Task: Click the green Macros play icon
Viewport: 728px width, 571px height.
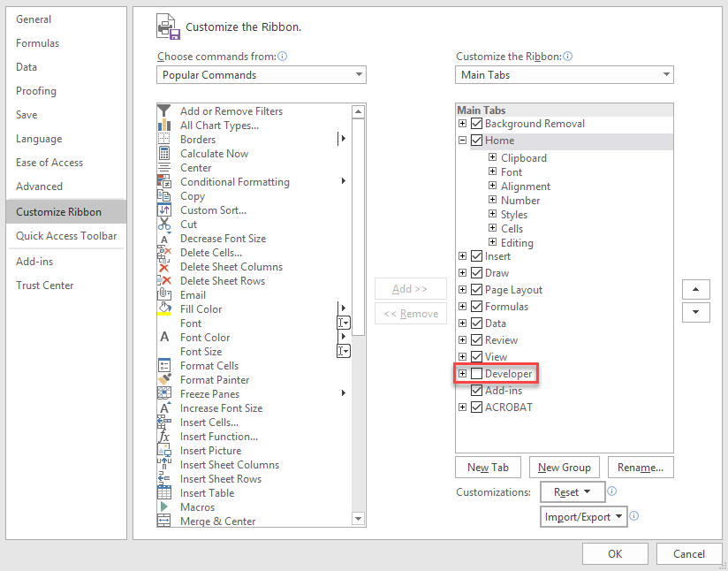Action: pyautogui.click(x=163, y=507)
